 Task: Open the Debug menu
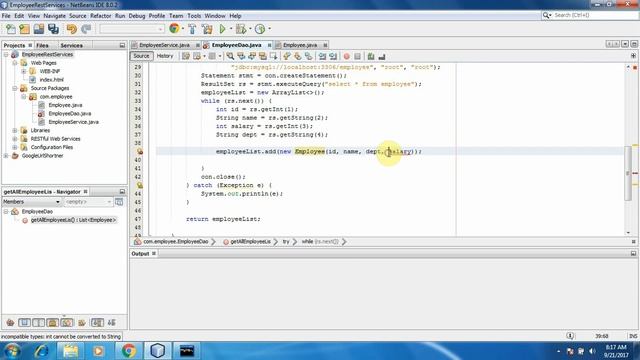(x=137, y=16)
